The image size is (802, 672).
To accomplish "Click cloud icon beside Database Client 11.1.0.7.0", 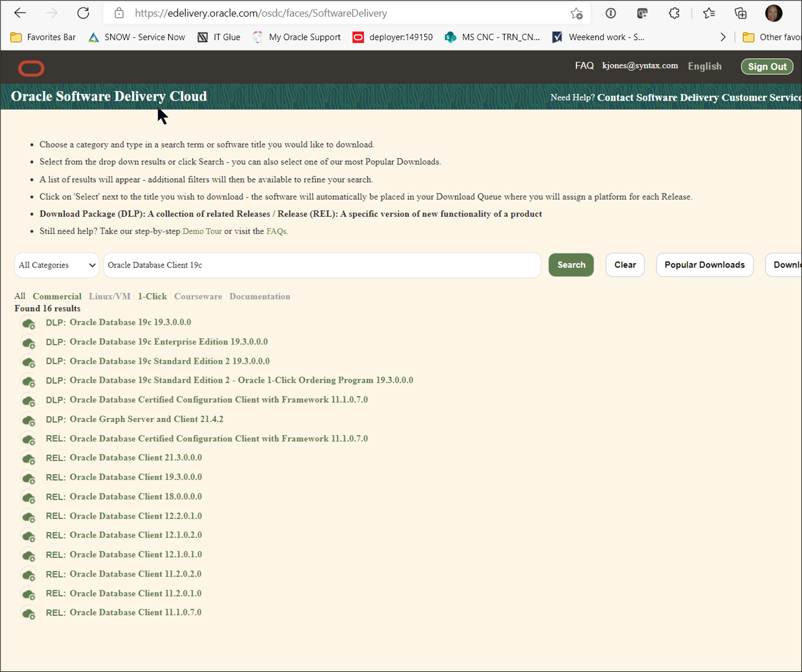I will pos(29,614).
